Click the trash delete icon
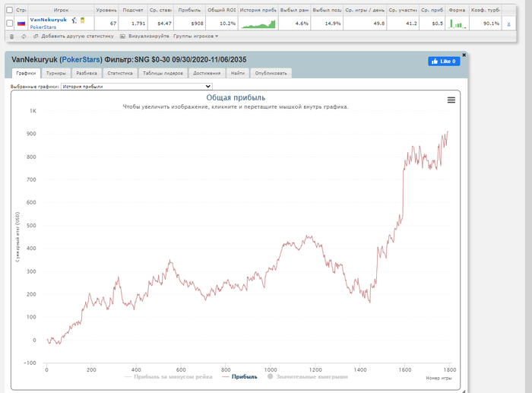Viewport: 532px width, 393px height. point(12,36)
